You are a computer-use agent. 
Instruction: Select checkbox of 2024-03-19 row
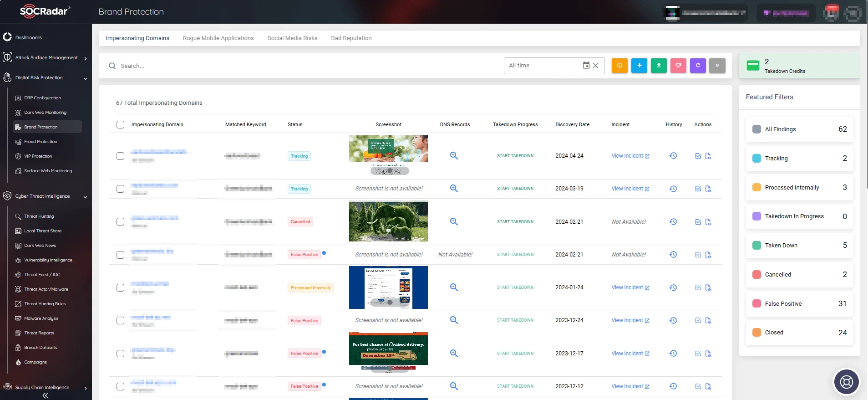120,189
